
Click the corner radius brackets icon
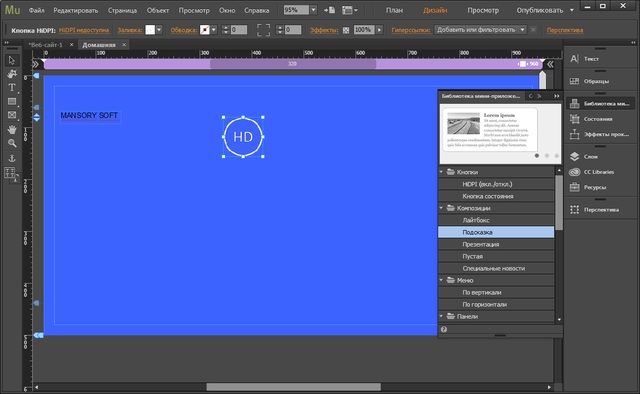click(263, 30)
